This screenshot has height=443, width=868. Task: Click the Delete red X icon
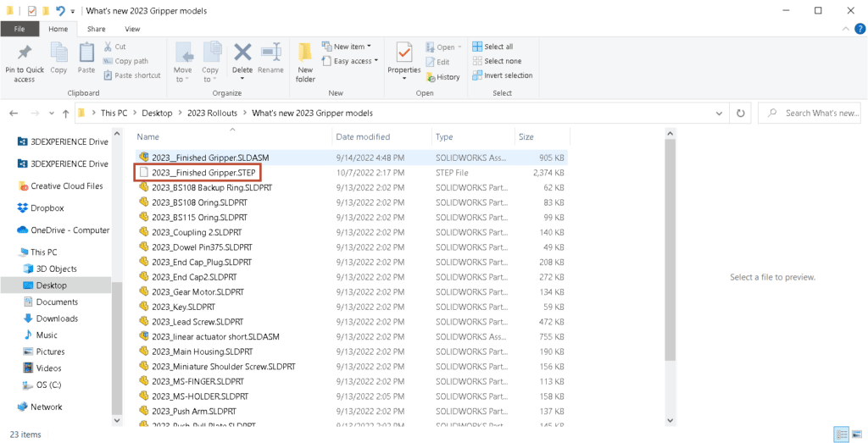pos(242,53)
